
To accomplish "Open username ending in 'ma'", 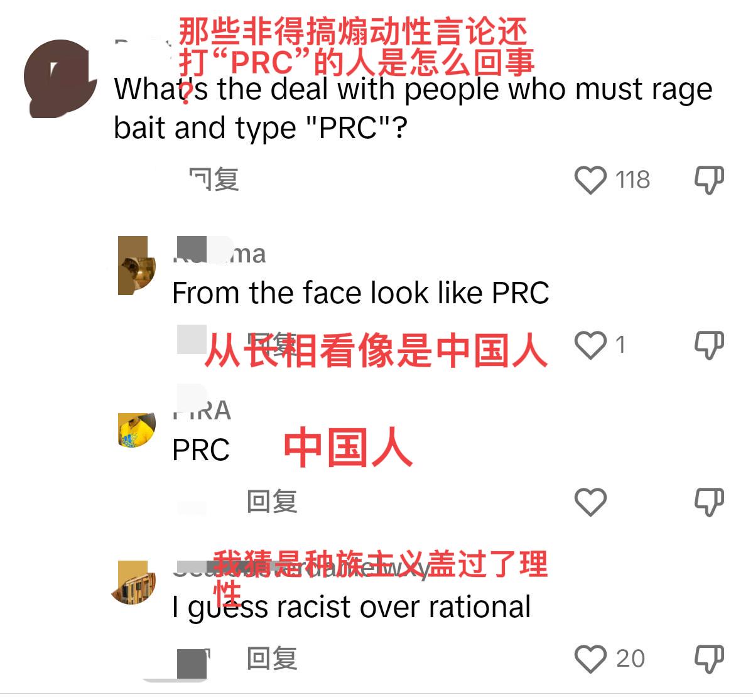I will click(x=219, y=253).
